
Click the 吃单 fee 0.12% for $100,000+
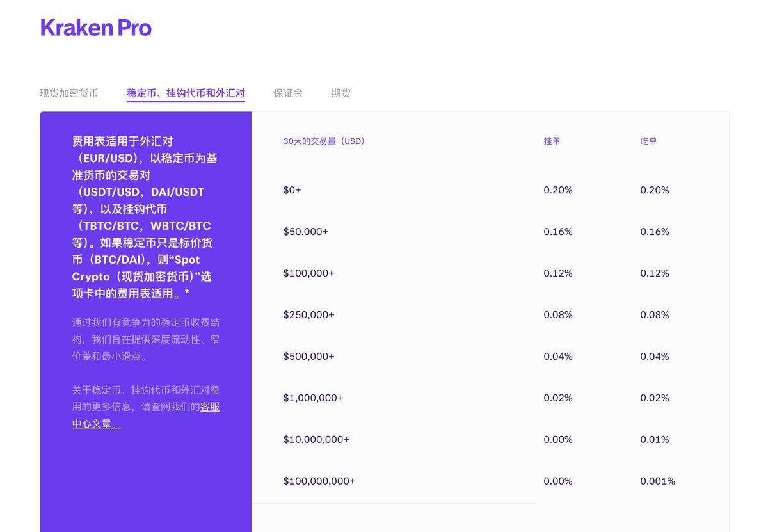[655, 273]
